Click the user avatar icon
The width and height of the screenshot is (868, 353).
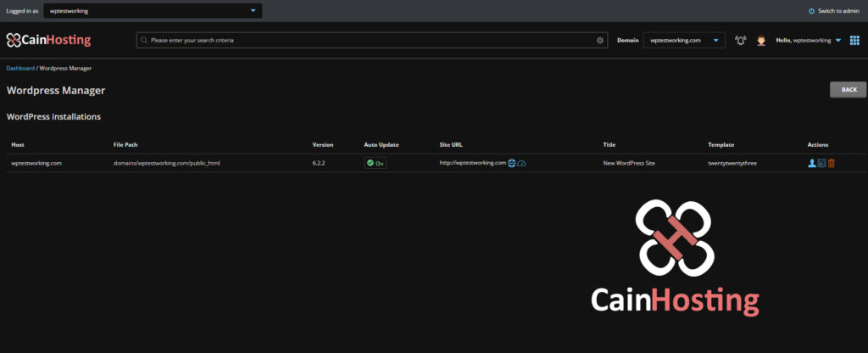[761, 41]
